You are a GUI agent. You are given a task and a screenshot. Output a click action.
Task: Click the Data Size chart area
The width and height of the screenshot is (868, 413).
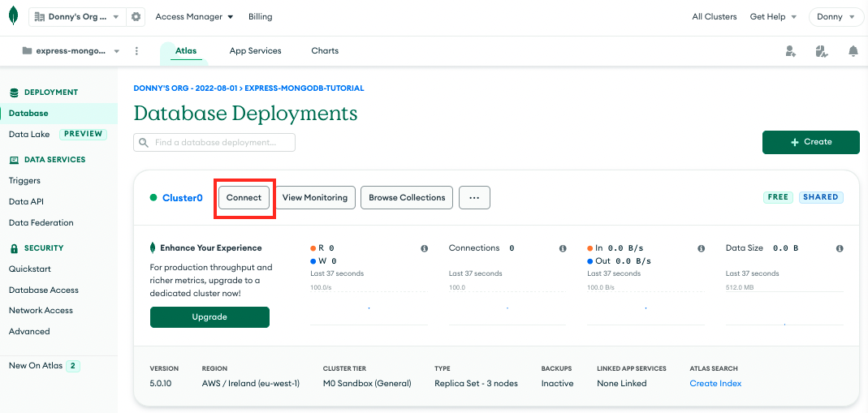[784, 307]
